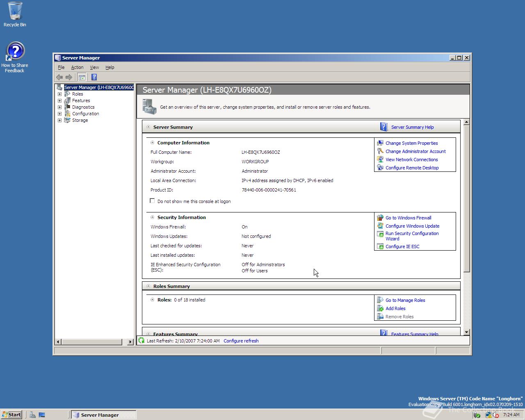Image resolution: width=525 pixels, height=420 pixels.
Task: Open the Server Summary Help link
Action: click(412, 127)
